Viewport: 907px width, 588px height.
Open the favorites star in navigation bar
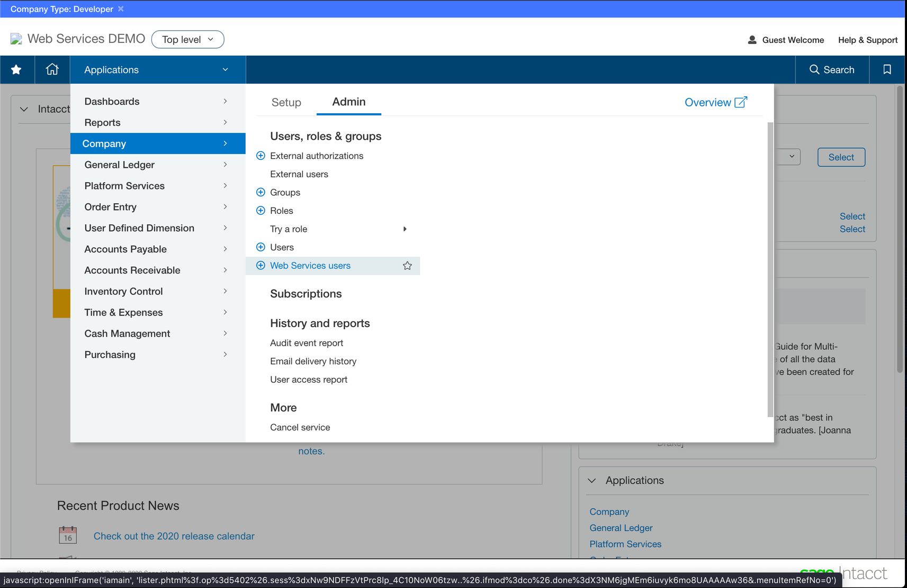click(x=16, y=69)
